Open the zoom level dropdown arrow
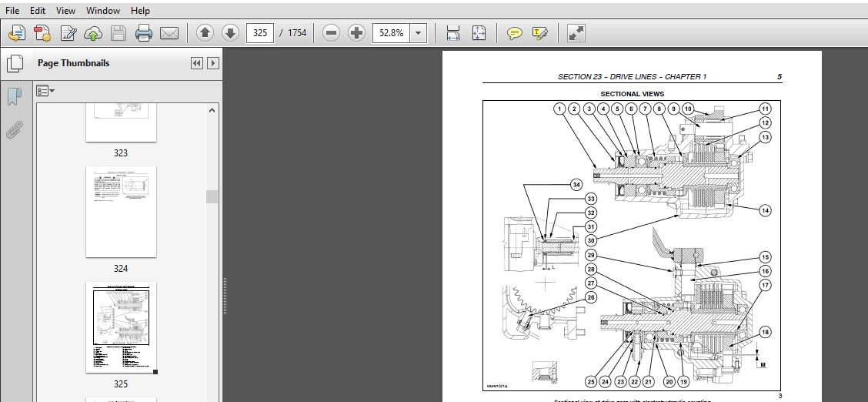Screen dimensions: 868x402 [418, 33]
